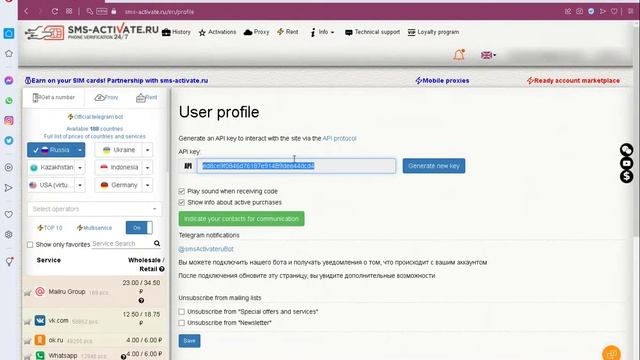
Task: Go back with browser back arrow
Action: pos(26,11)
